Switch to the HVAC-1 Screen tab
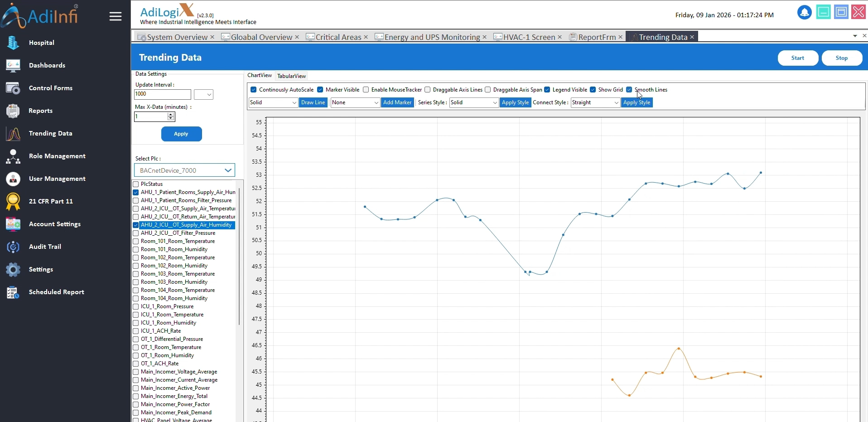This screenshot has width=868, height=422. (x=528, y=37)
